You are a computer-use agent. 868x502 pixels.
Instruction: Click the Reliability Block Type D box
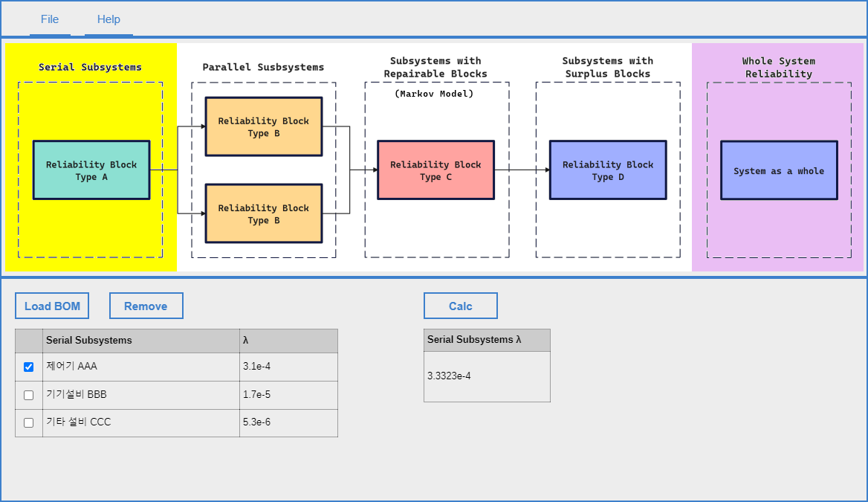click(608, 170)
